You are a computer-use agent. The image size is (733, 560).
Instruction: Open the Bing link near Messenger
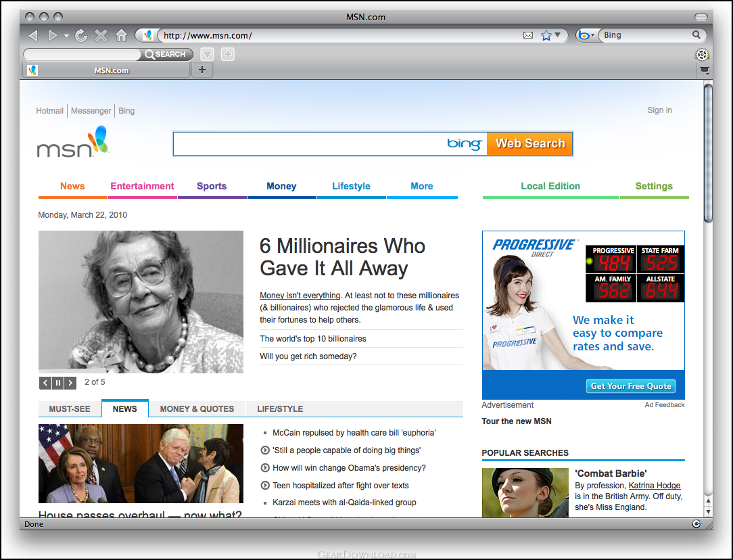[126, 111]
